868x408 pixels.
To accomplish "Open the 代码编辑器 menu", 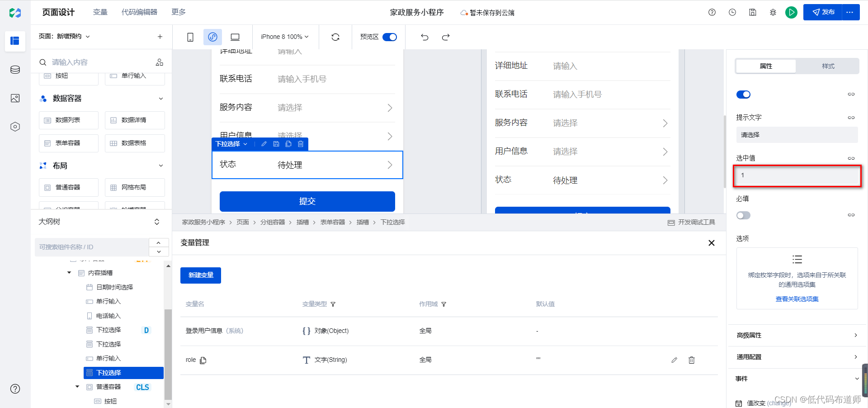I will (x=139, y=12).
